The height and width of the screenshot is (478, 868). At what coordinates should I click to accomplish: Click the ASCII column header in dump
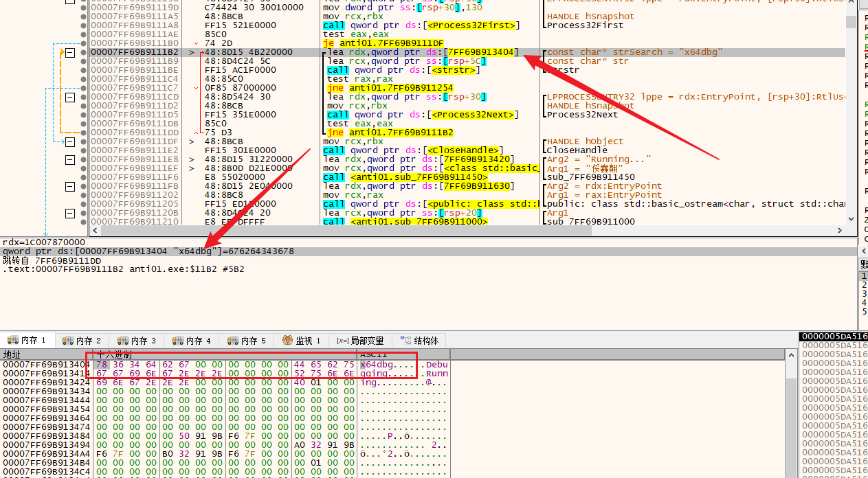tap(373, 354)
